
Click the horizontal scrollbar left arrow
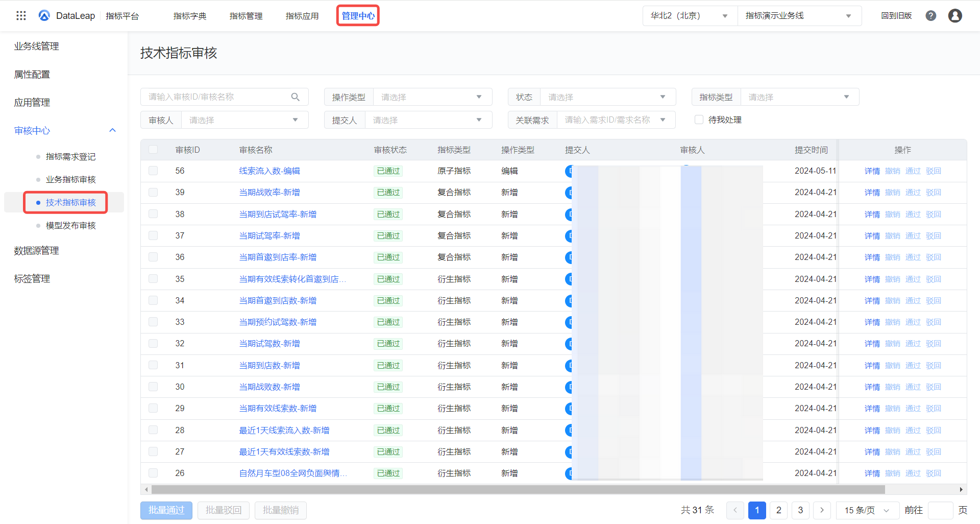pyautogui.click(x=146, y=490)
